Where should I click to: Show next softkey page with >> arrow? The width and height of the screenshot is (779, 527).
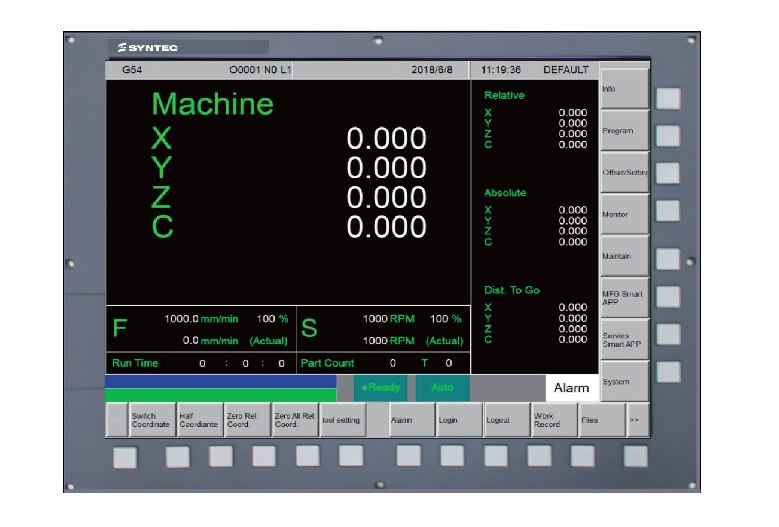tap(638, 420)
